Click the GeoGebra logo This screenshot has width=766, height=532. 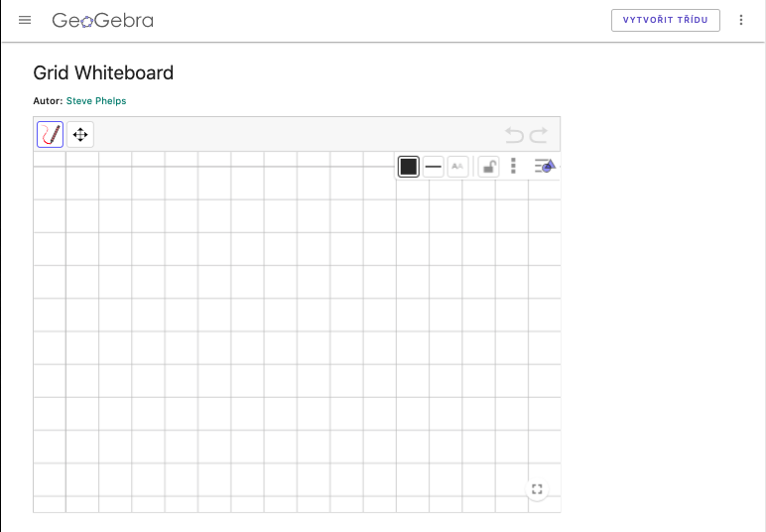coord(102,20)
